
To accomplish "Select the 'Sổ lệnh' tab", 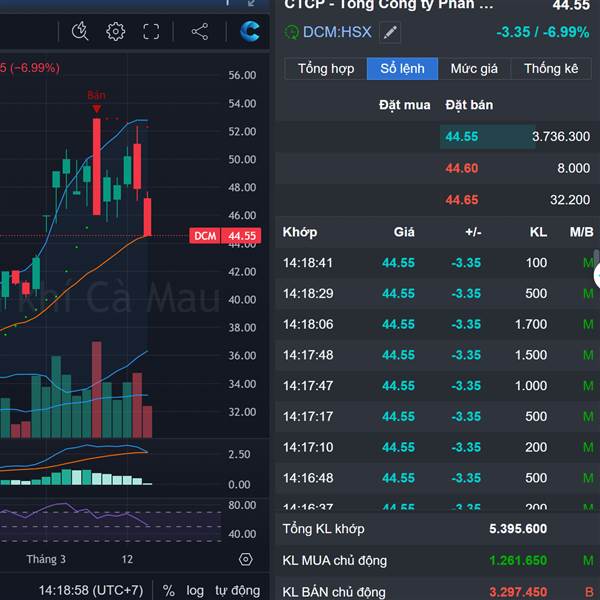I will coord(402,69).
